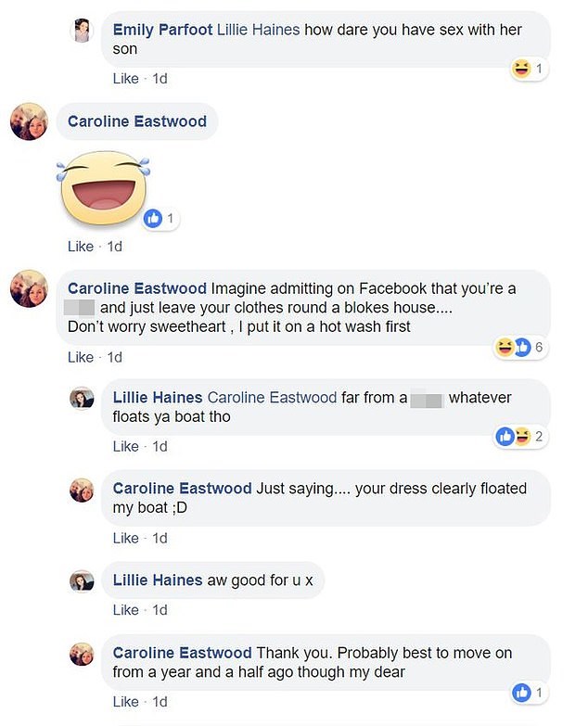Click Lillie Haines' avatar on "aw good" reply
The height and width of the screenshot is (726, 588).
point(82,580)
